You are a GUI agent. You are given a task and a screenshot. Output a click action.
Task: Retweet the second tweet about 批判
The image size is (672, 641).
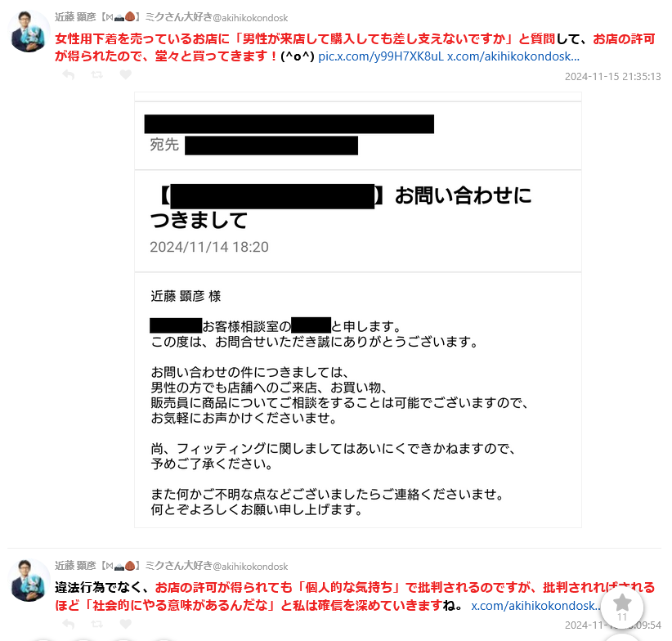point(97,624)
